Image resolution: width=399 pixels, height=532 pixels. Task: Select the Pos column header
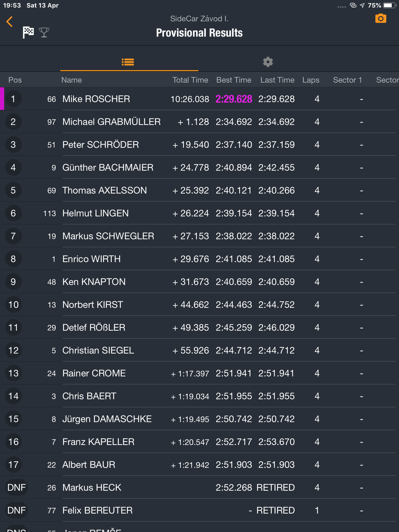15,80
